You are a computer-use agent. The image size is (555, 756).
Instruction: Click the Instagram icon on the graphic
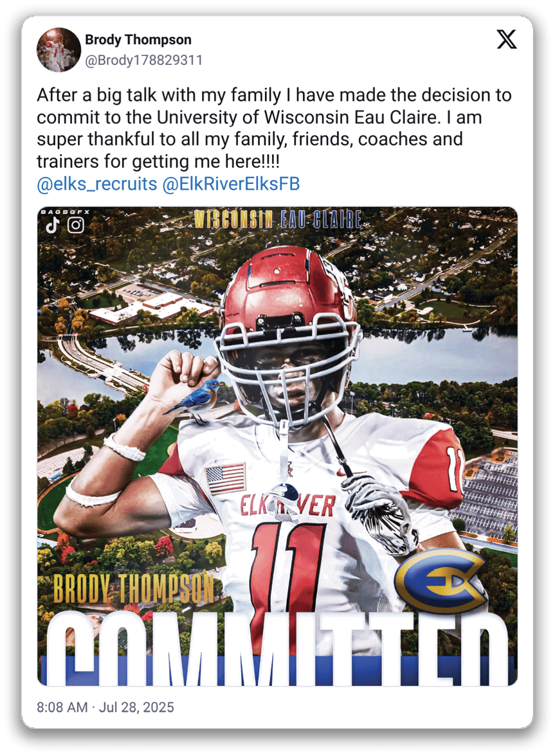pyautogui.click(x=76, y=225)
